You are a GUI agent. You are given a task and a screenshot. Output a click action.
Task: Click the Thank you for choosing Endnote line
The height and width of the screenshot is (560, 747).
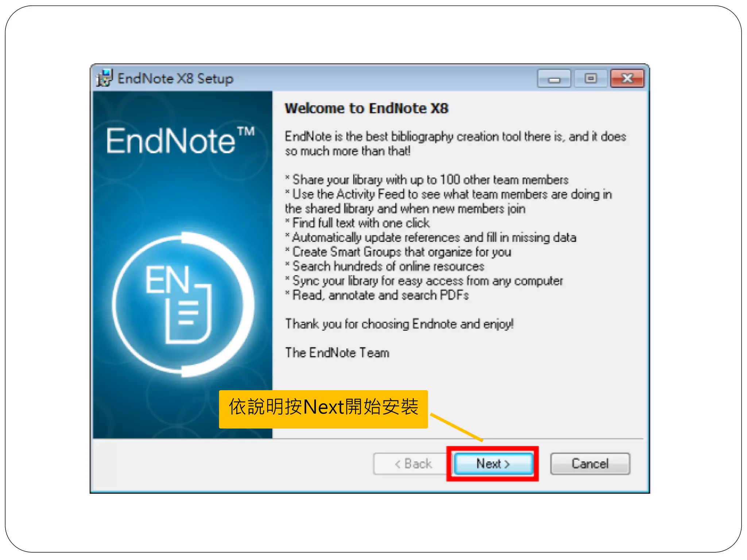pos(399,324)
